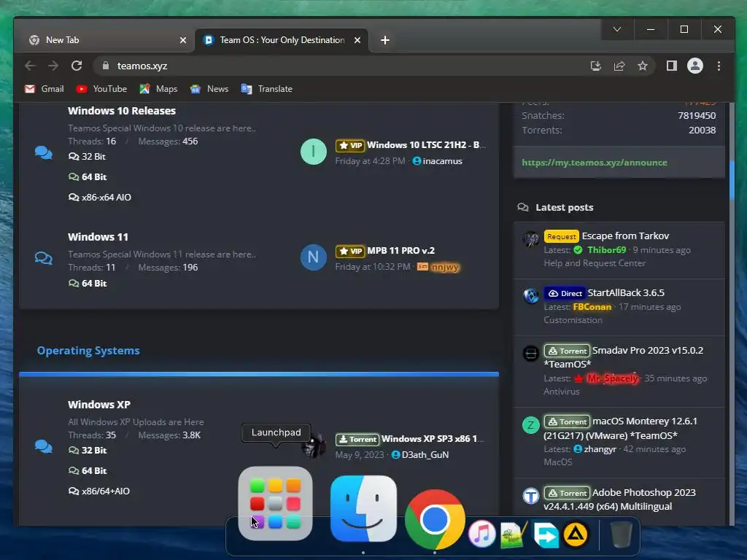Screen dimensions: 747x560
Task: Open the Antivirus category link
Action: tap(562, 392)
